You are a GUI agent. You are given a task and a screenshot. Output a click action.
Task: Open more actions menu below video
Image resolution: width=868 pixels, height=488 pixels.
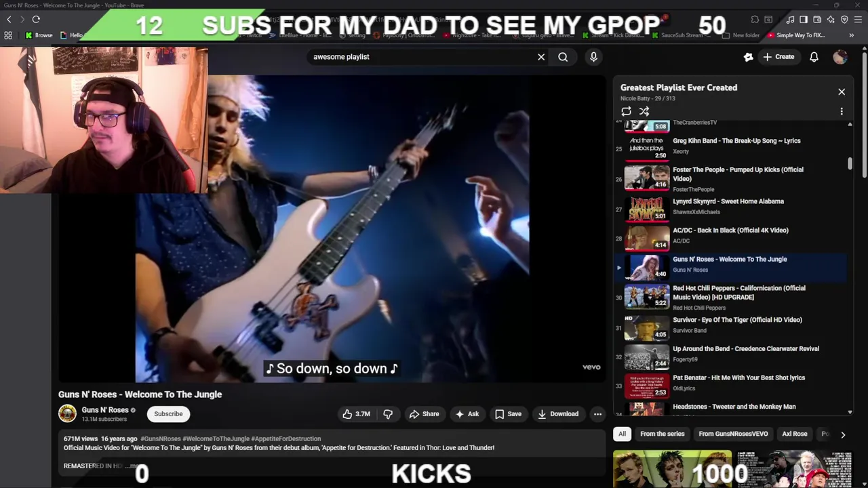[597, 414]
